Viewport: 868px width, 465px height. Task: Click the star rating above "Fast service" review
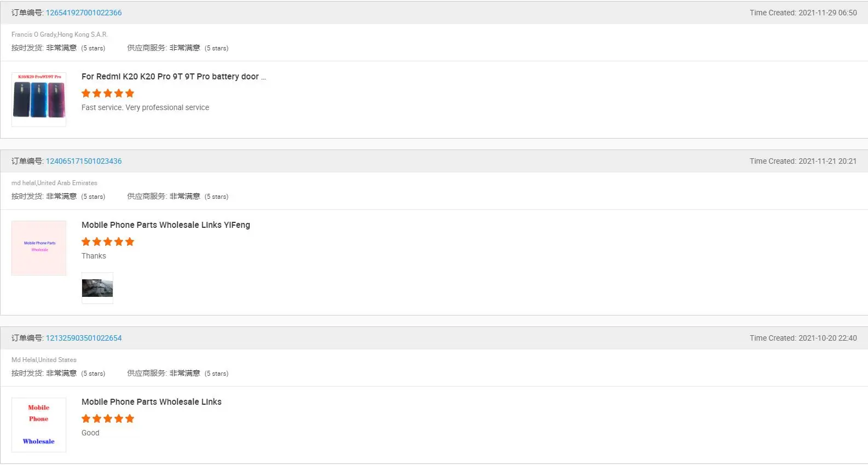click(x=108, y=93)
